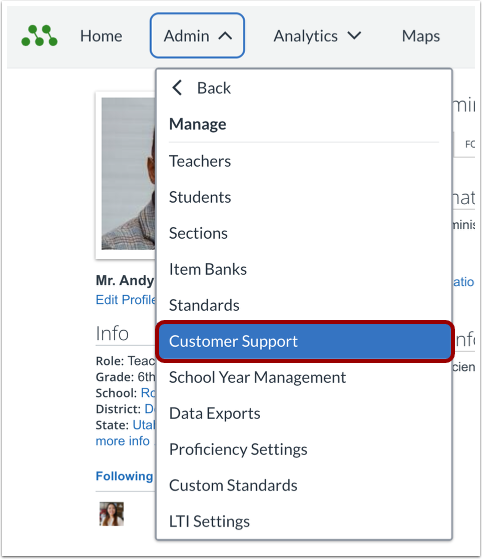482x559 pixels.
Task: Open the Home navigation link
Action: point(101,36)
